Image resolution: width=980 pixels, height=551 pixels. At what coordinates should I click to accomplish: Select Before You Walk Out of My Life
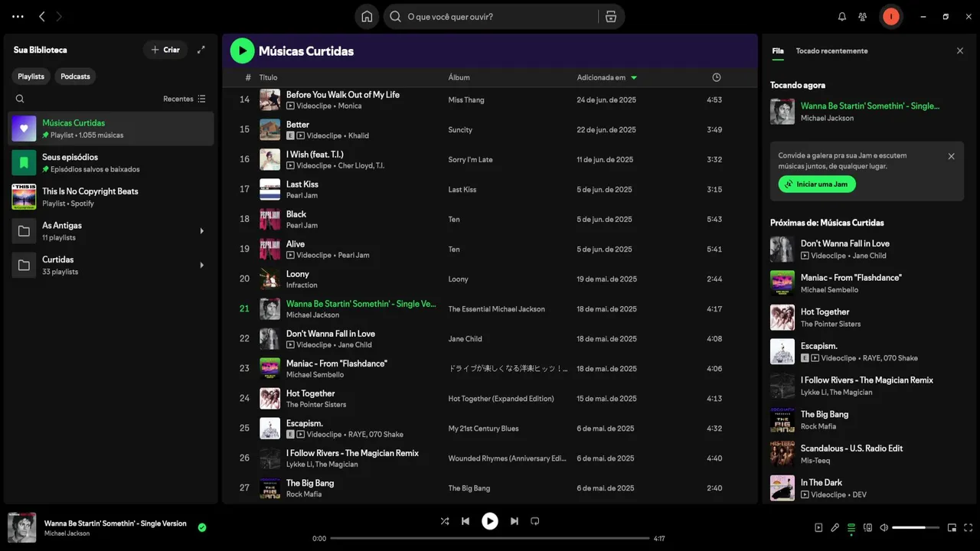pyautogui.click(x=490, y=100)
